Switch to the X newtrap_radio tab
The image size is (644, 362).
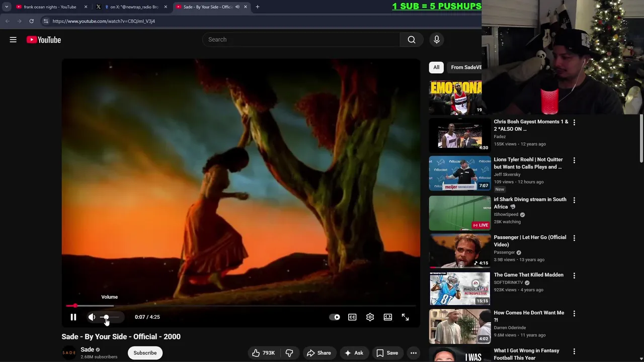pos(133,7)
